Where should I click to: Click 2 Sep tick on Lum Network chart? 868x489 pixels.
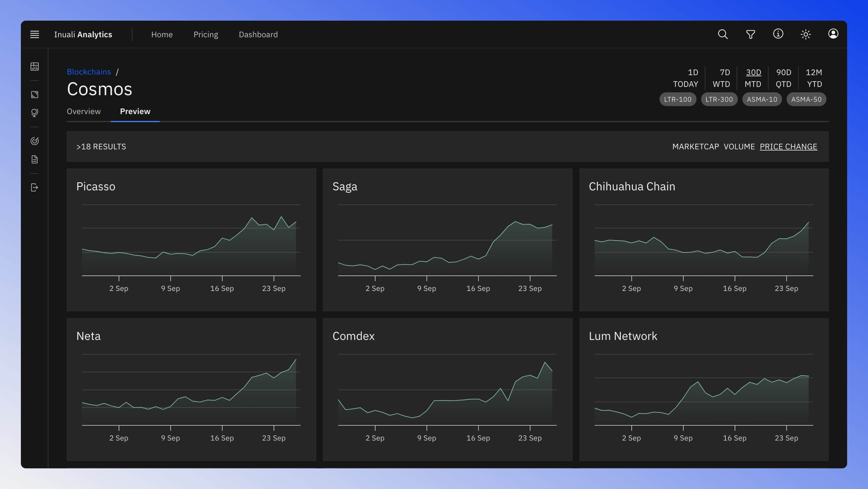pos(631,438)
